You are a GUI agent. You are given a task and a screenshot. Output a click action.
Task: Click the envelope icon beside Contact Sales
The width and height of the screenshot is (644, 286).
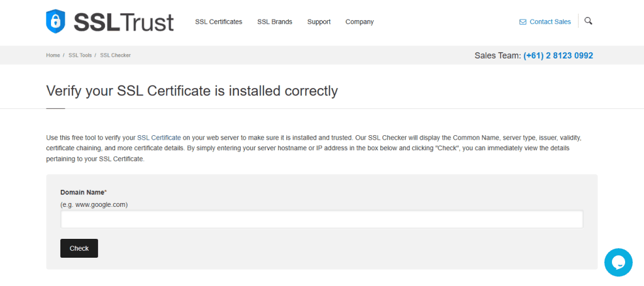[x=523, y=22]
